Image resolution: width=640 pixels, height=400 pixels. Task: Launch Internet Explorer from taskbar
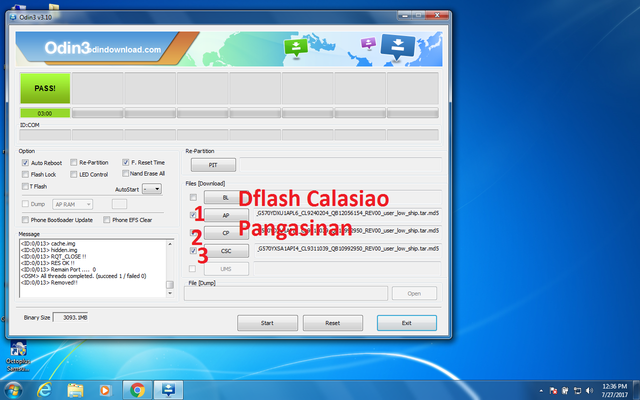pos(44,390)
